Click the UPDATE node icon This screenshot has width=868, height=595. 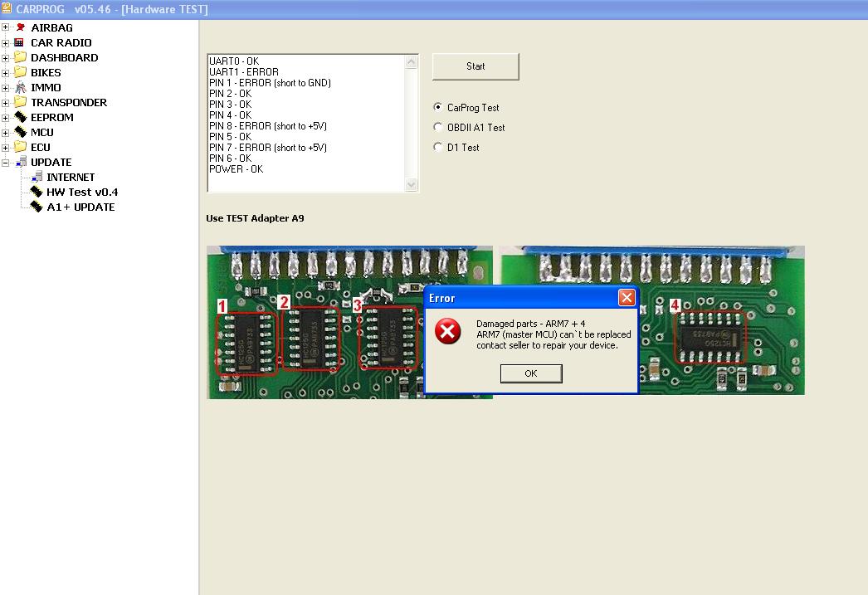click(x=21, y=162)
